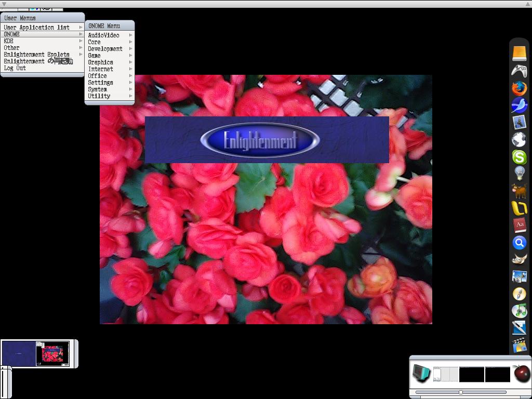The height and width of the screenshot is (399, 532).
Task: Expand the AudioVideo submenu
Action: [104, 35]
